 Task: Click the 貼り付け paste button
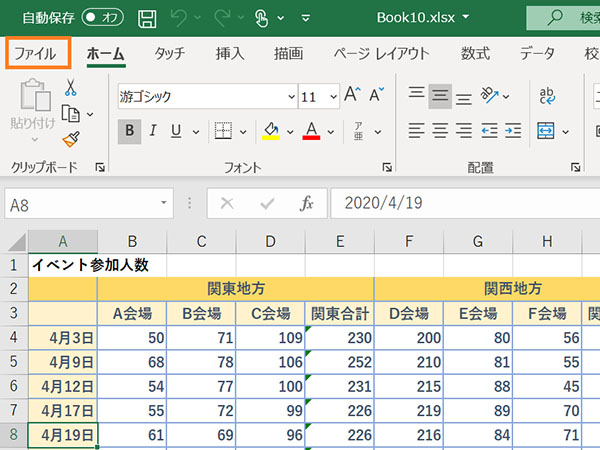click(x=34, y=110)
